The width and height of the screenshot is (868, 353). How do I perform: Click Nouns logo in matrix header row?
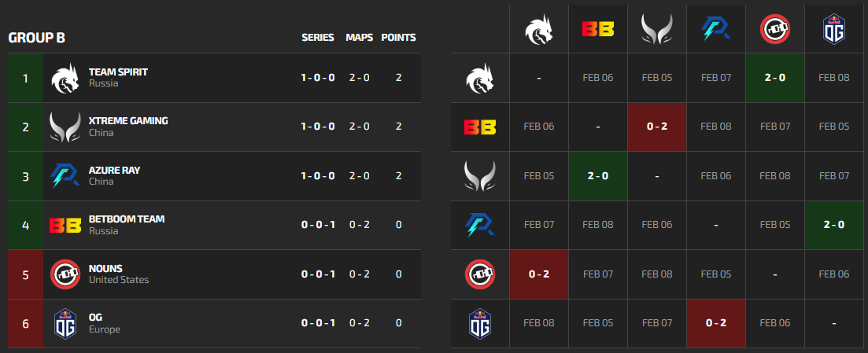pos(775,29)
